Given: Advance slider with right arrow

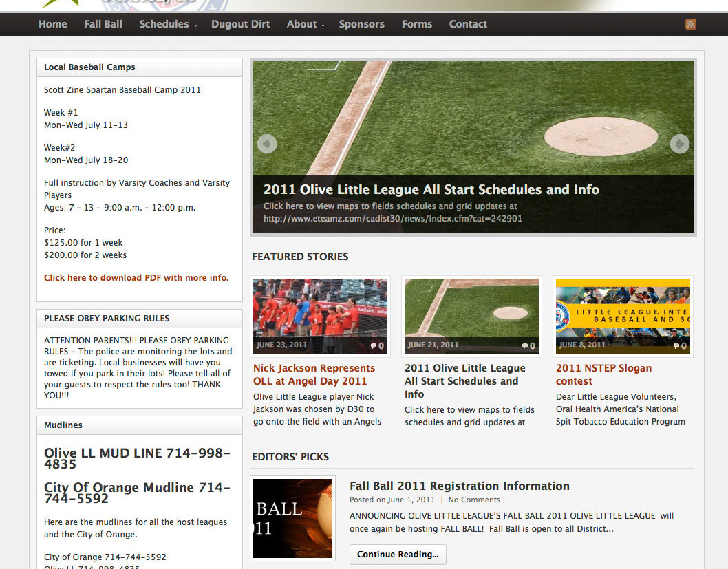Looking at the screenshot, I should pos(680,144).
